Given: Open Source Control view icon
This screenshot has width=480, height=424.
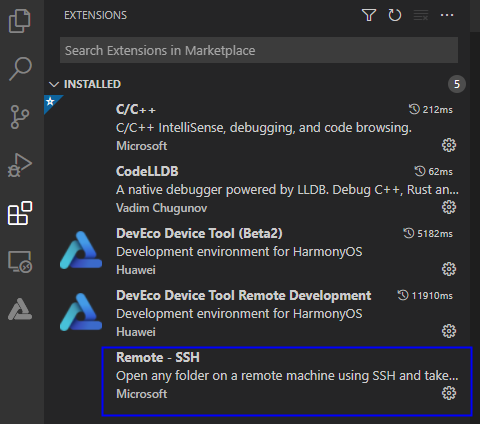Looking at the screenshot, I should tap(20, 117).
